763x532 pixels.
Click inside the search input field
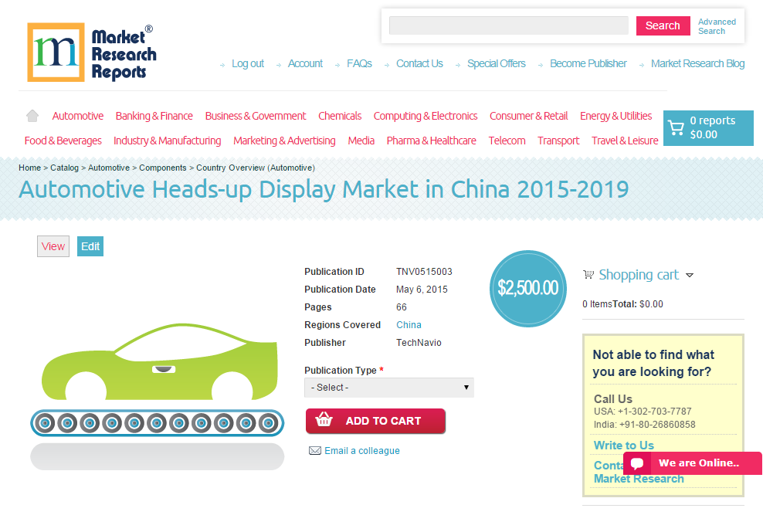coord(508,25)
